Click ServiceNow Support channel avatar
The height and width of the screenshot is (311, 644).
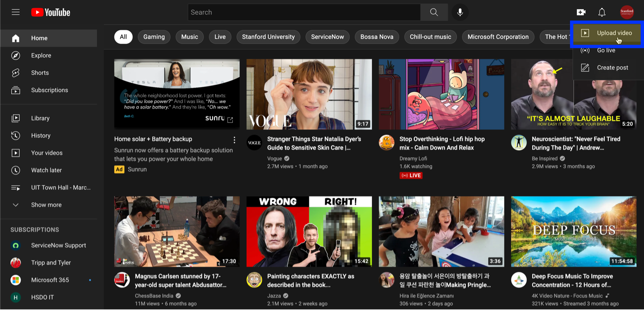pyautogui.click(x=16, y=246)
